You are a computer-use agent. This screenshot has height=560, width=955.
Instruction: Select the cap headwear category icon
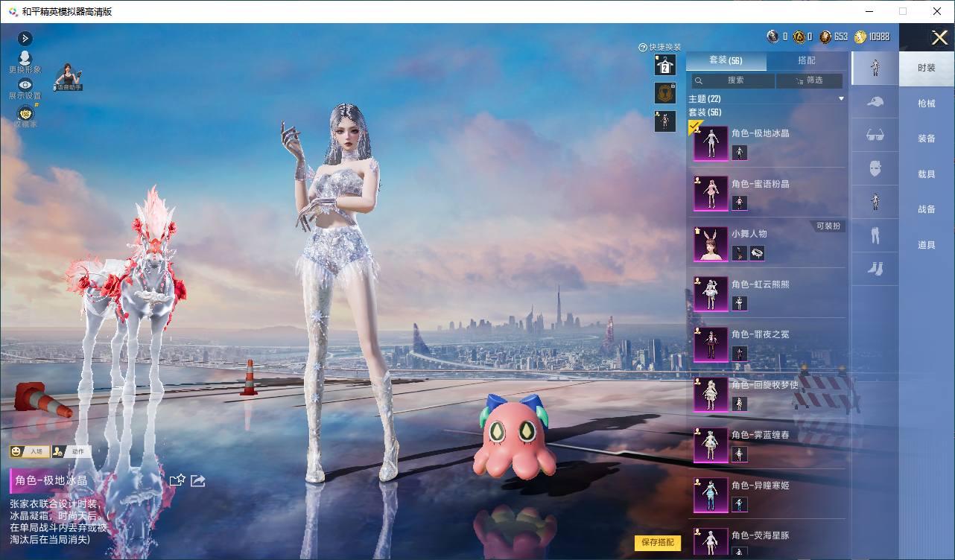tap(875, 102)
